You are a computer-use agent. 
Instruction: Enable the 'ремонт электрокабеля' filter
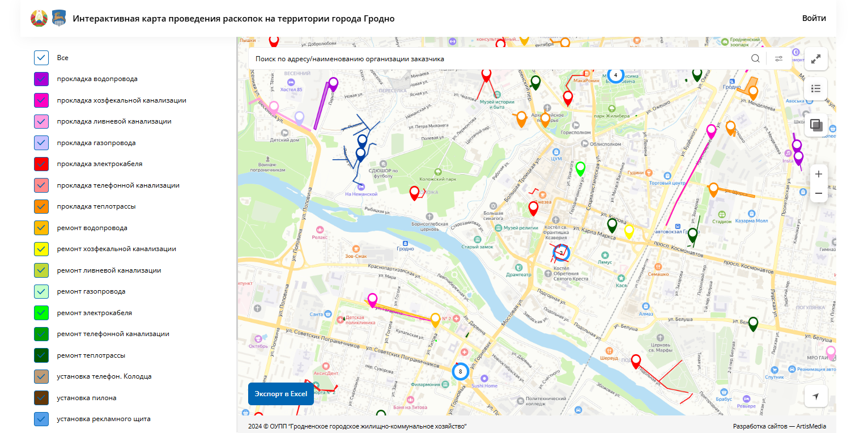tap(41, 312)
